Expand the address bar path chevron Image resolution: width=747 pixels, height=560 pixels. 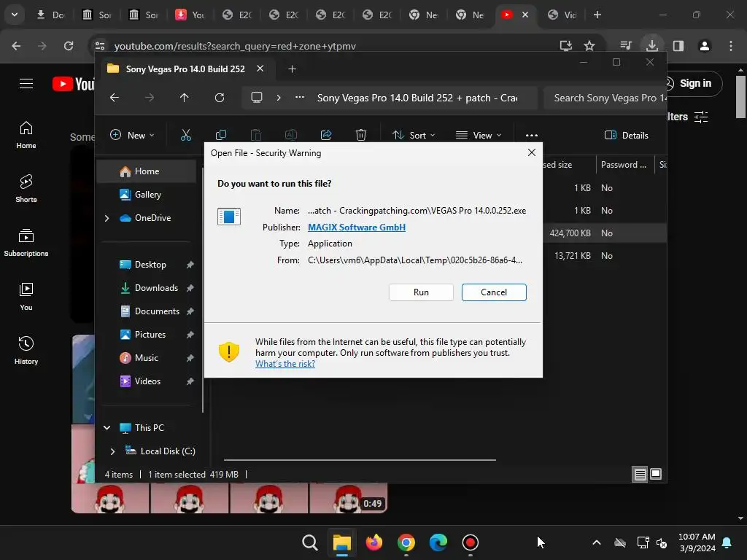(x=279, y=98)
